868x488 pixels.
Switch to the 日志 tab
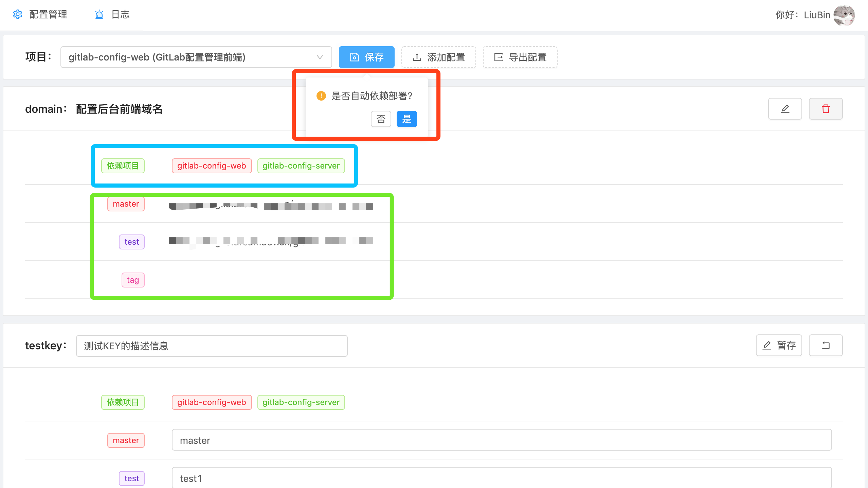(x=120, y=14)
